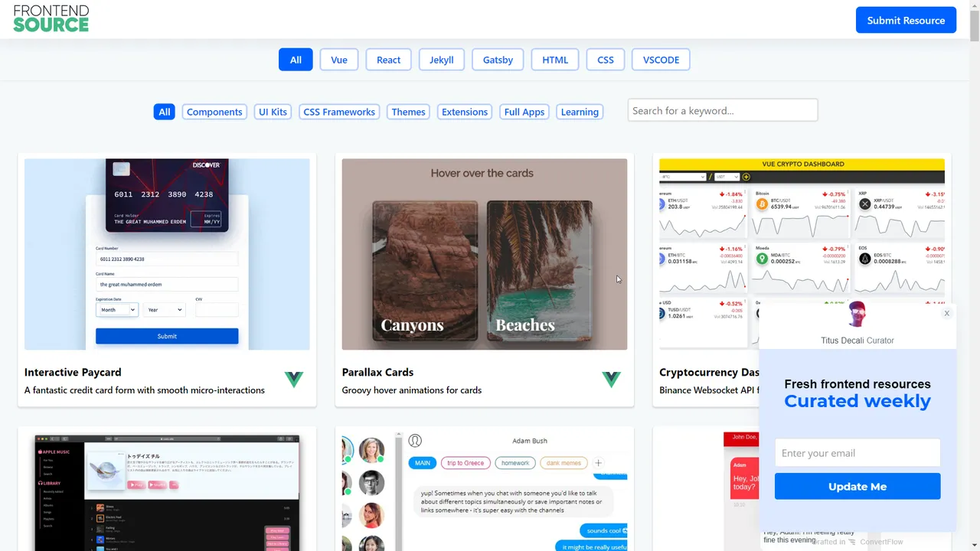980x551 pixels.
Task: Show only Learning resources
Action: pos(580,112)
